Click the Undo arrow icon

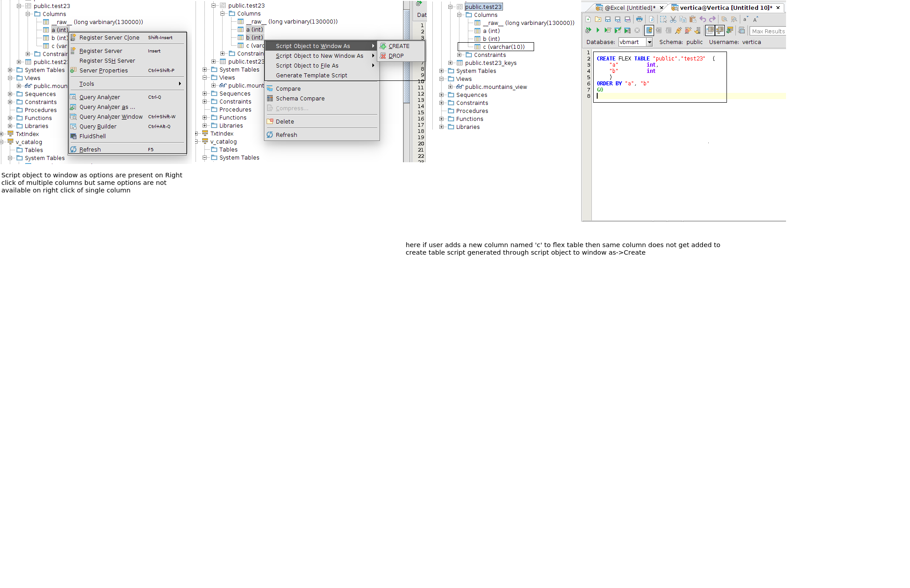pyautogui.click(x=702, y=19)
